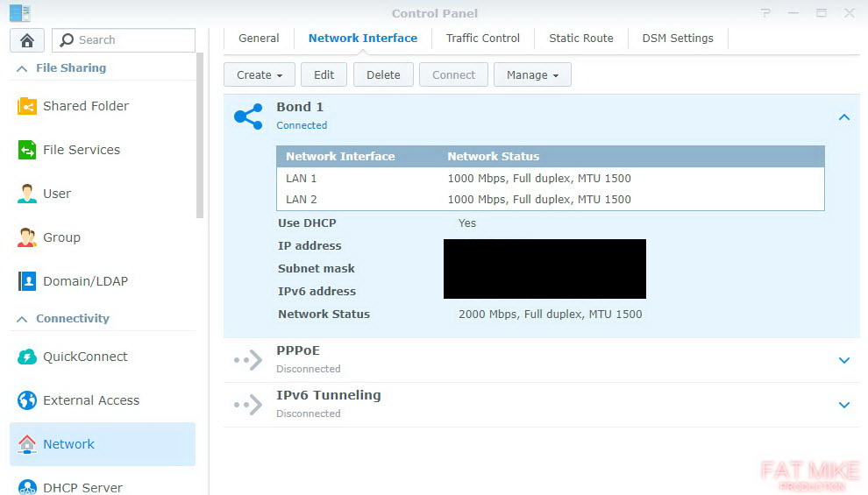Screen dimensions: 868x495
Task: Open File Services in the sidebar
Action: pos(103,150)
